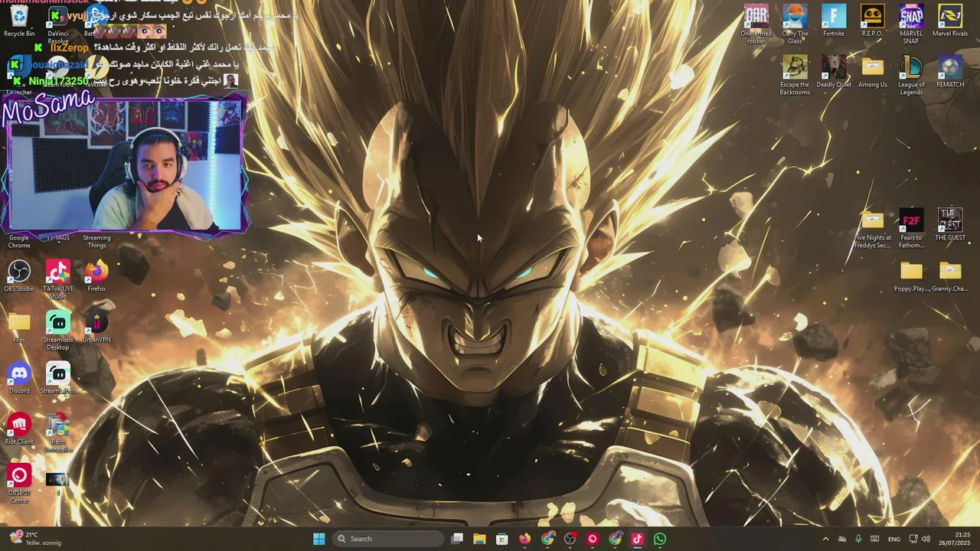Select the Firefox desktop shortcut
Image resolution: width=980 pixels, height=551 pixels.
[x=96, y=276]
